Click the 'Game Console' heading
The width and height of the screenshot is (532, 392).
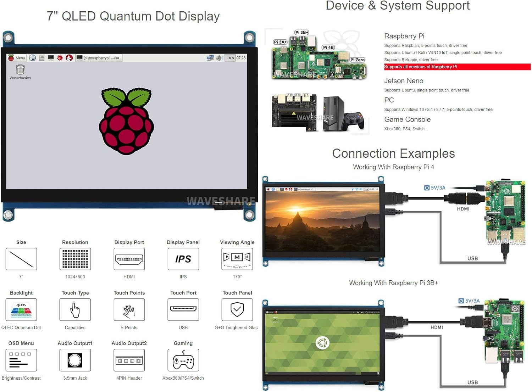click(408, 119)
